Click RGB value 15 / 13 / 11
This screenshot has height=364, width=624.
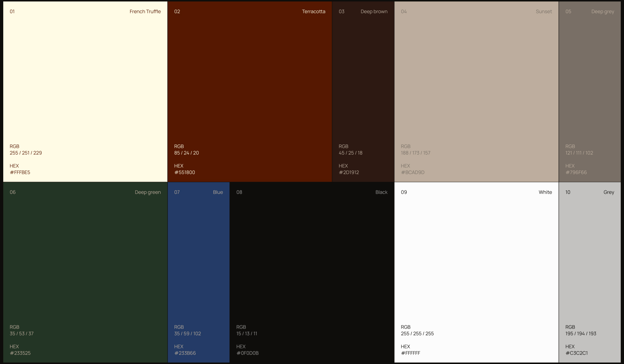[247, 333]
